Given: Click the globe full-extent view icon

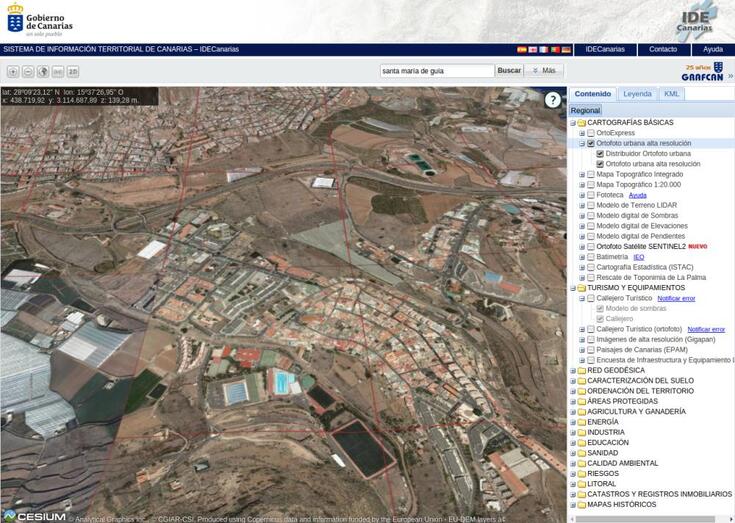Looking at the screenshot, I should pos(43,71).
